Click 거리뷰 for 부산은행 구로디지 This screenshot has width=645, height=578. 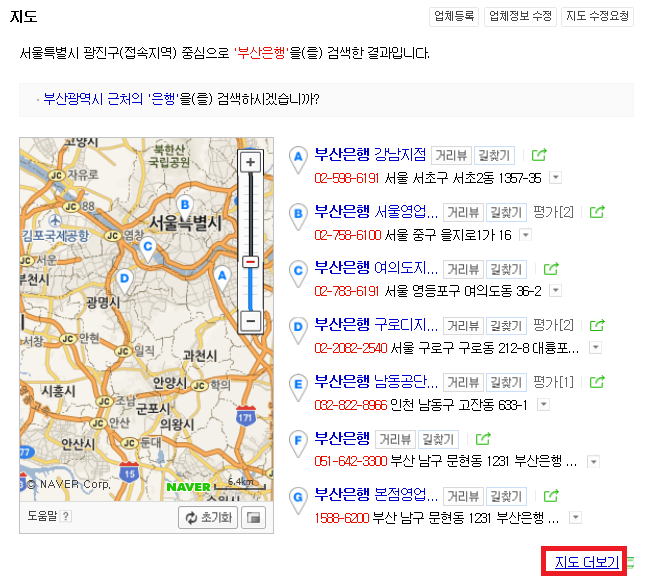point(463,326)
